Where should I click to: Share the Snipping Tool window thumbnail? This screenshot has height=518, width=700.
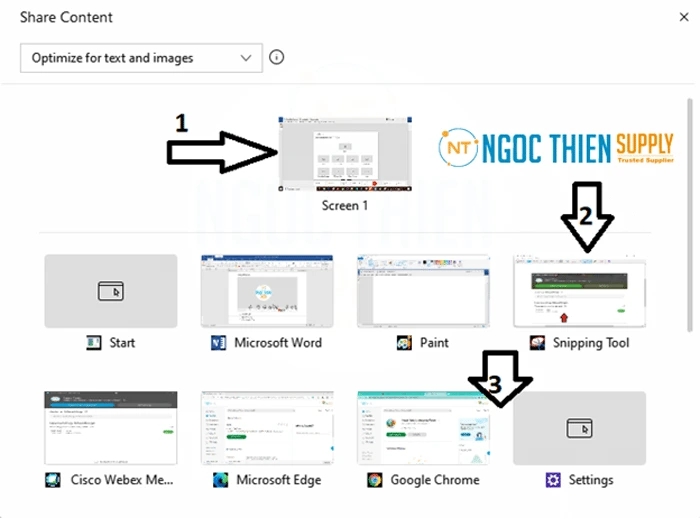[579, 291]
